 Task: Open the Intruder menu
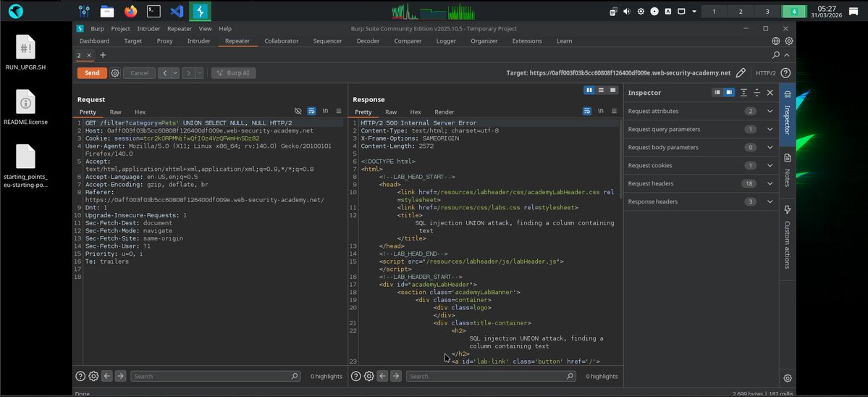[x=148, y=29]
